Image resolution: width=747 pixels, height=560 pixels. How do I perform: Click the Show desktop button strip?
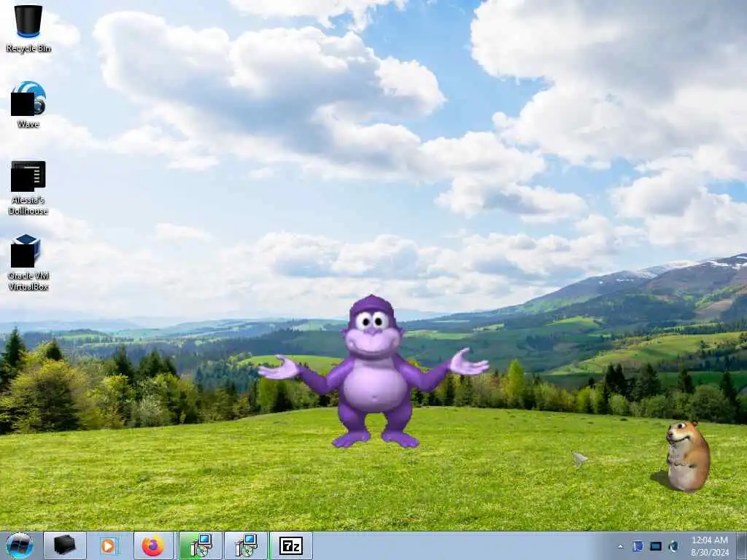point(742,545)
